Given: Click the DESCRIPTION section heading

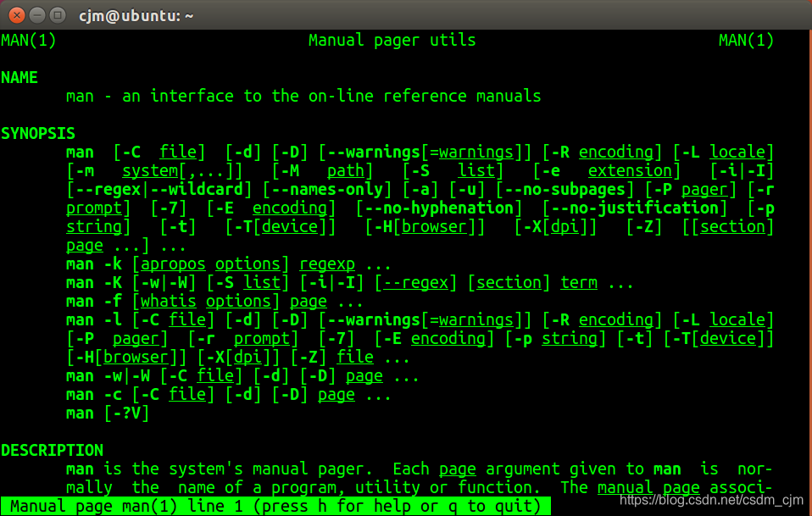Looking at the screenshot, I should click(52, 450).
